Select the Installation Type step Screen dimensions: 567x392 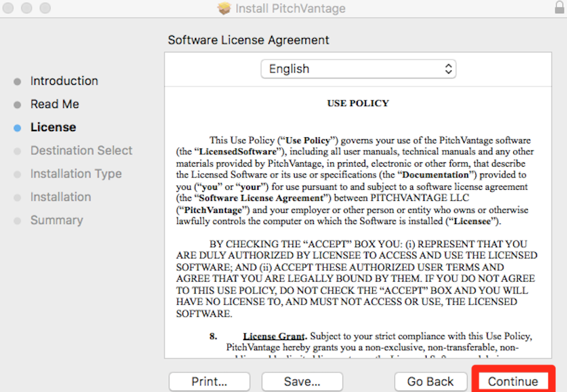coord(76,174)
